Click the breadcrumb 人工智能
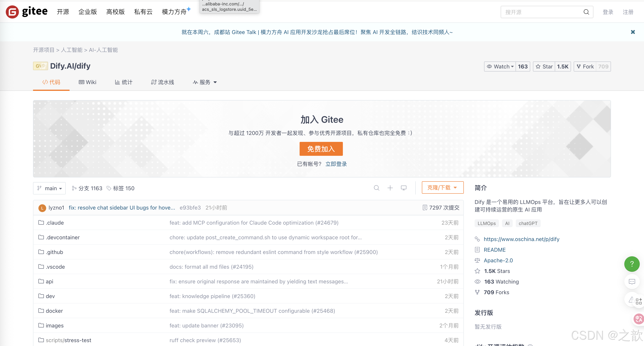 coord(71,50)
